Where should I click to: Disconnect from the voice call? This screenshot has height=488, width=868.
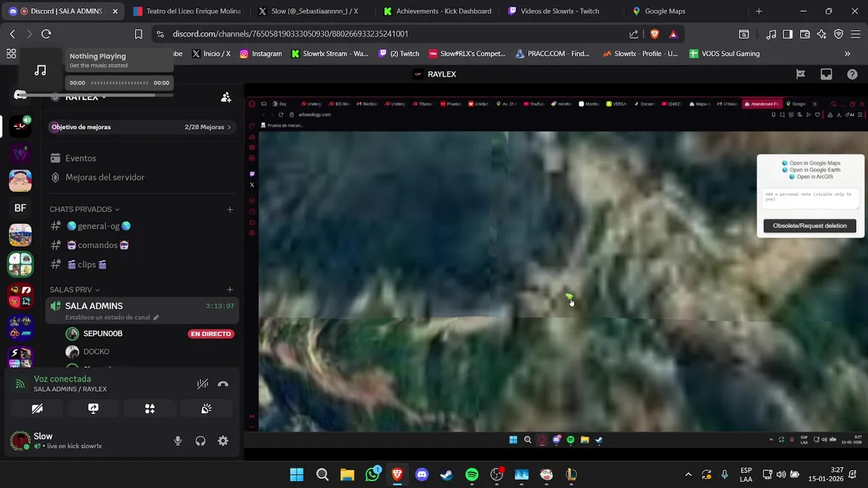click(223, 384)
